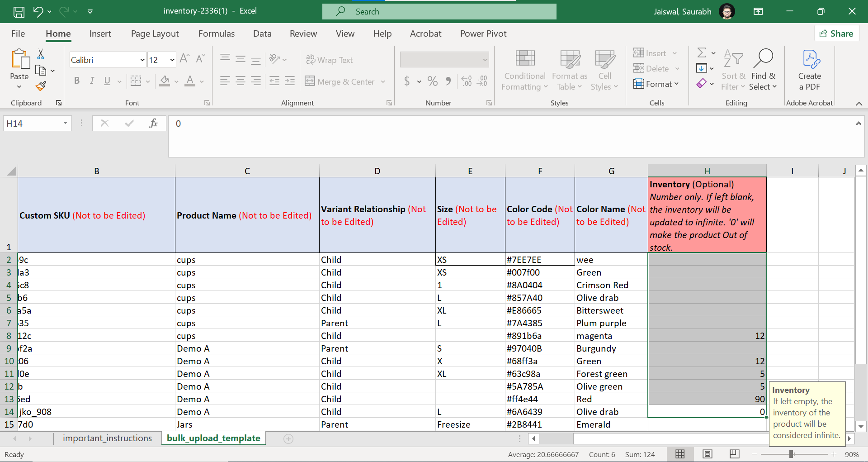Toggle Center horizontal alignment
The image size is (868, 462).
tap(241, 81)
